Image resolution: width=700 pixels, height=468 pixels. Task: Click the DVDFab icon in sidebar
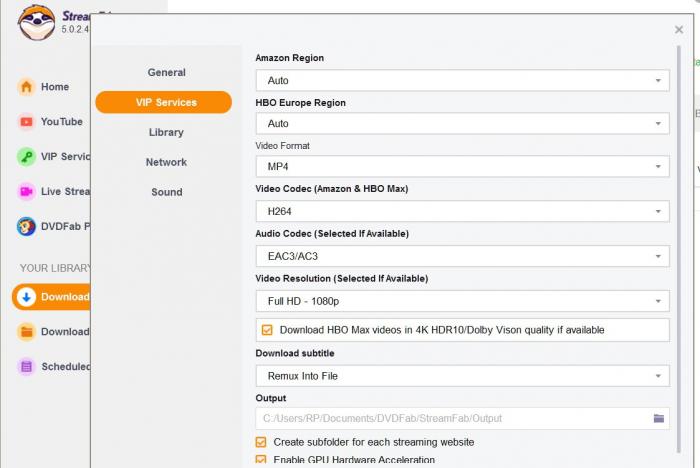[26, 226]
